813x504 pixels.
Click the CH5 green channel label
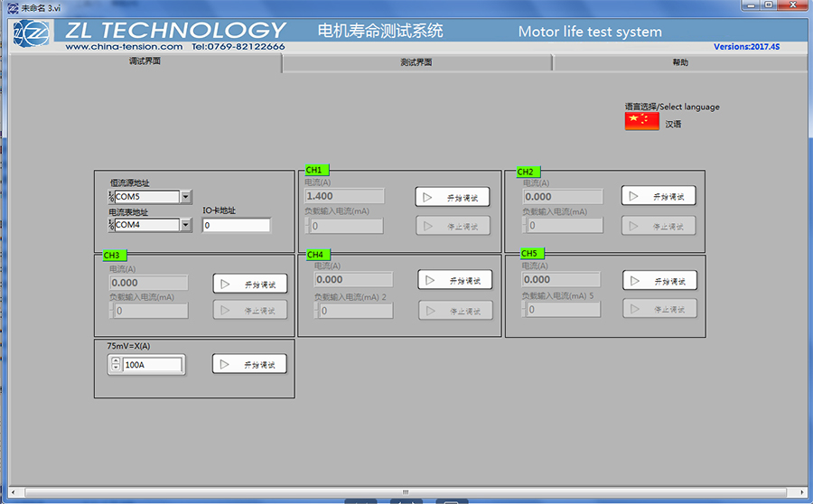tap(530, 254)
